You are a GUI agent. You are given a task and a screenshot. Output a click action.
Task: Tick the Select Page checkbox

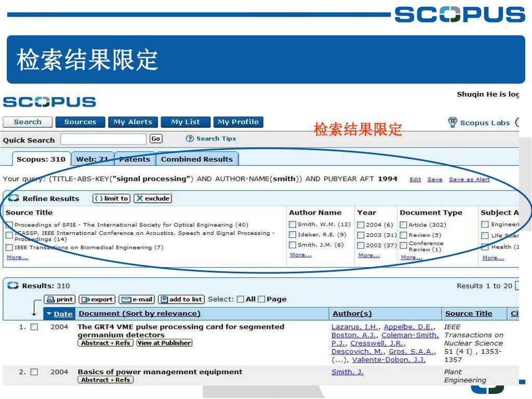(261, 299)
